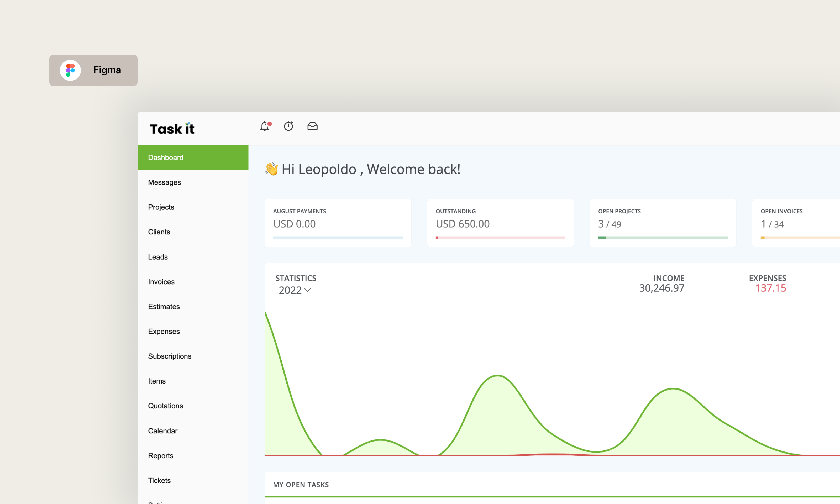Click the Income value 30,246.97
The height and width of the screenshot is (504, 840).
pos(662,288)
